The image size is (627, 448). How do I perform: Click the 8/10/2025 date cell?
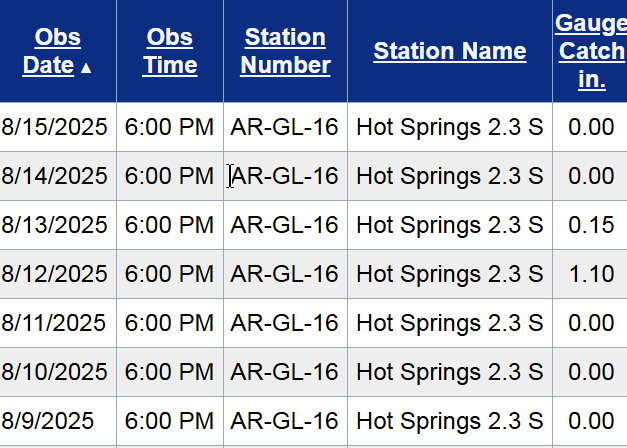tap(54, 371)
